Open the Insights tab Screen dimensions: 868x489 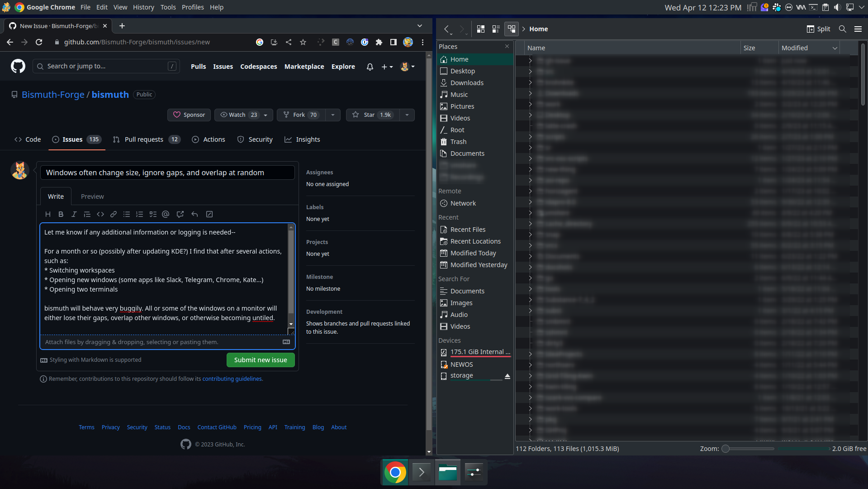pos(302,139)
